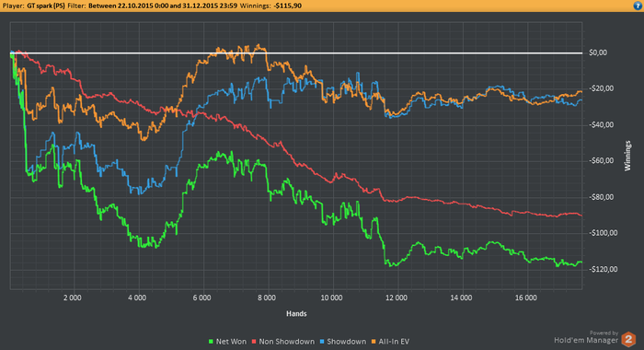Toggle the Non Showdown legend entry
Screen dimensions: 644x350
click(283, 342)
